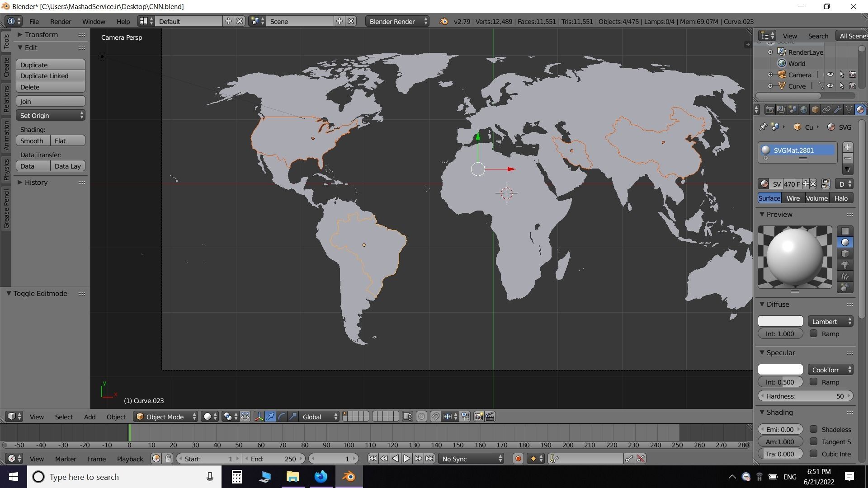Open the timeline Marker menu
Screen dimensions: 868x488
[x=66, y=459]
